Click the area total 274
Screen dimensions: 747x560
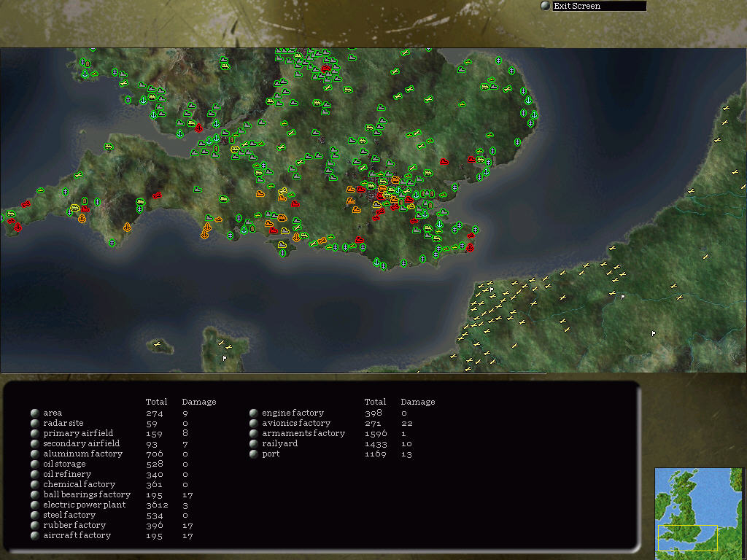click(x=155, y=413)
